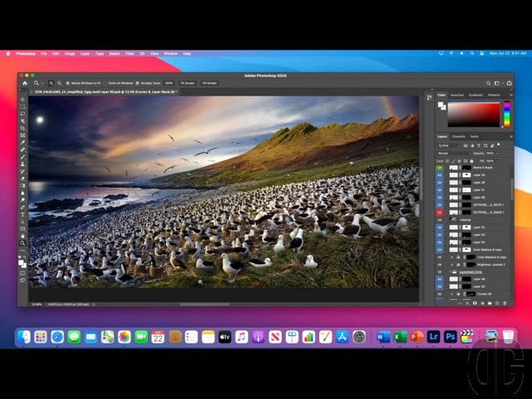Switch to the Gradients tab
Image resolution: width=532 pixels, height=399 pixels.
[x=475, y=95]
